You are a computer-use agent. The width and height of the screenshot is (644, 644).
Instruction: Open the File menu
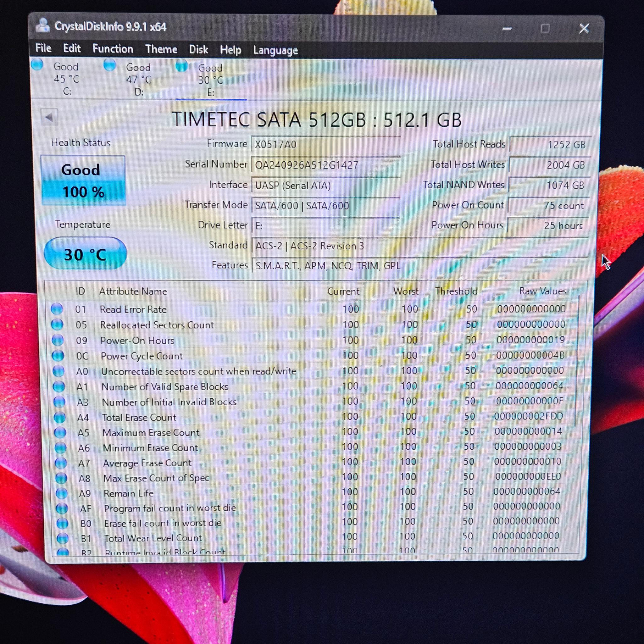43,48
